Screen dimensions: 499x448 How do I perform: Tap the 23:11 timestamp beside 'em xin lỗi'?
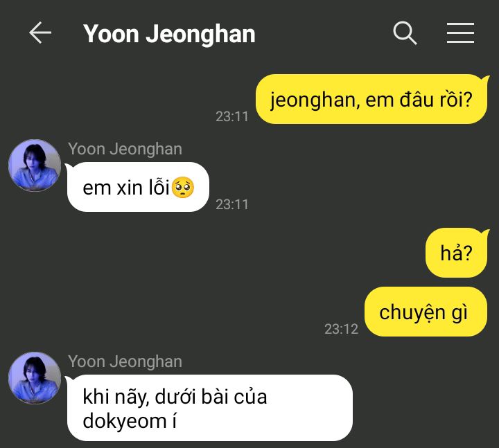(232, 204)
